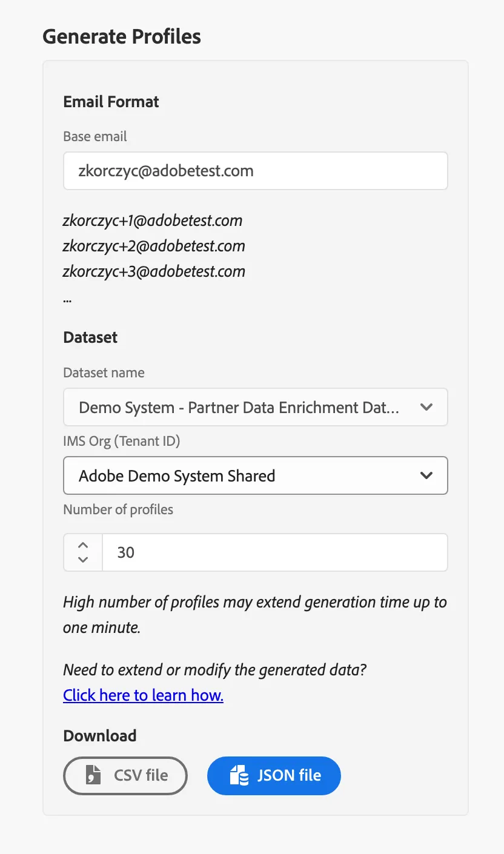
Task: Select the zkorczyc+3@adobetest.com example text
Action: click(x=154, y=271)
